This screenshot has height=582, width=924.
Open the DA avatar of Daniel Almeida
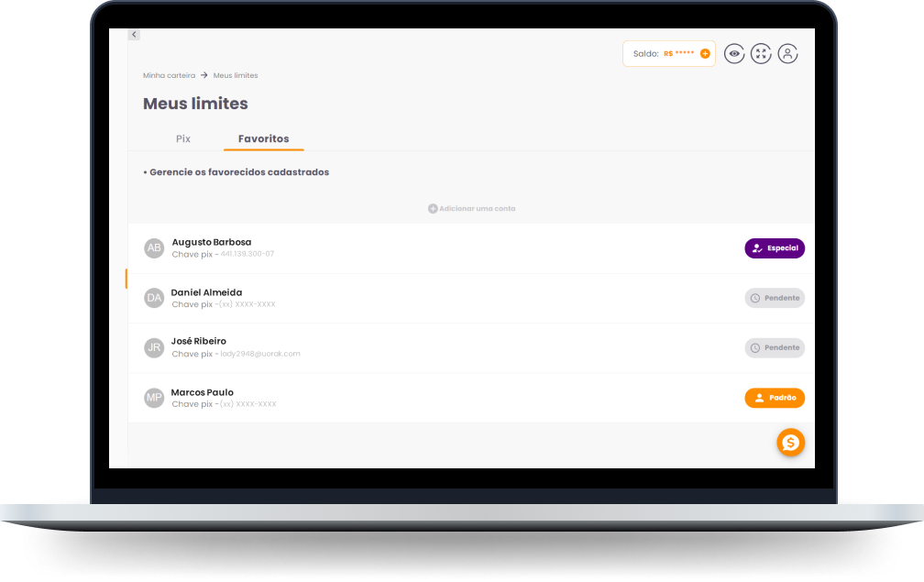click(x=154, y=298)
